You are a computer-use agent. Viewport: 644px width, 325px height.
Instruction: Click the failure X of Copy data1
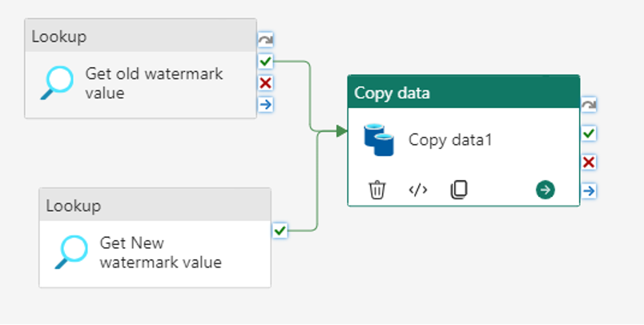(x=589, y=162)
